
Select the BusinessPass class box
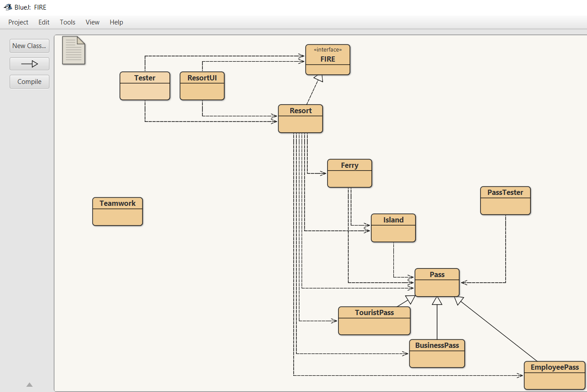click(437, 354)
